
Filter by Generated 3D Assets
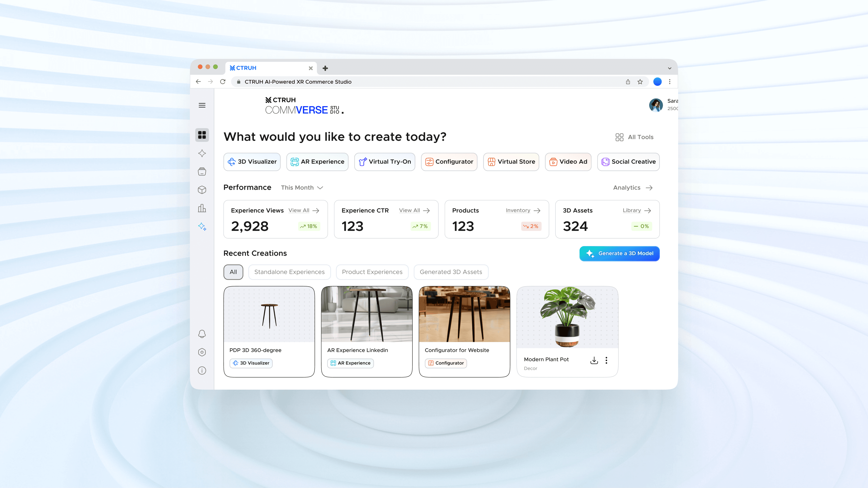pyautogui.click(x=451, y=272)
